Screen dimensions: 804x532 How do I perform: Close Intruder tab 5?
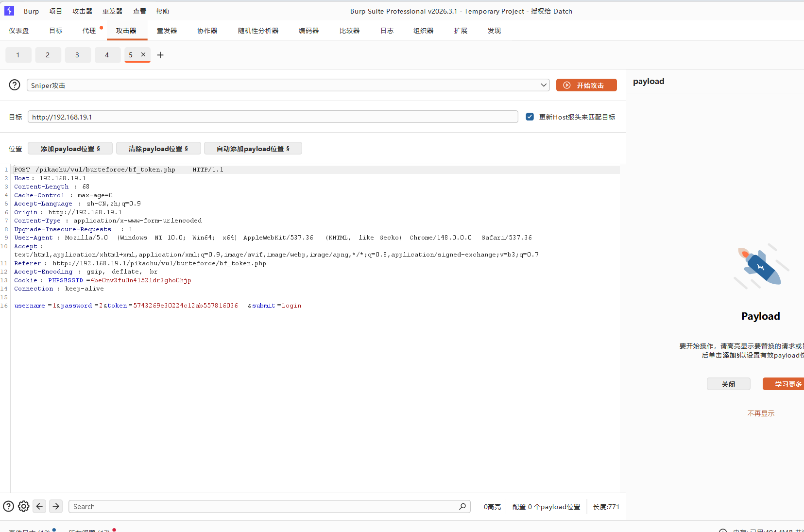point(143,54)
